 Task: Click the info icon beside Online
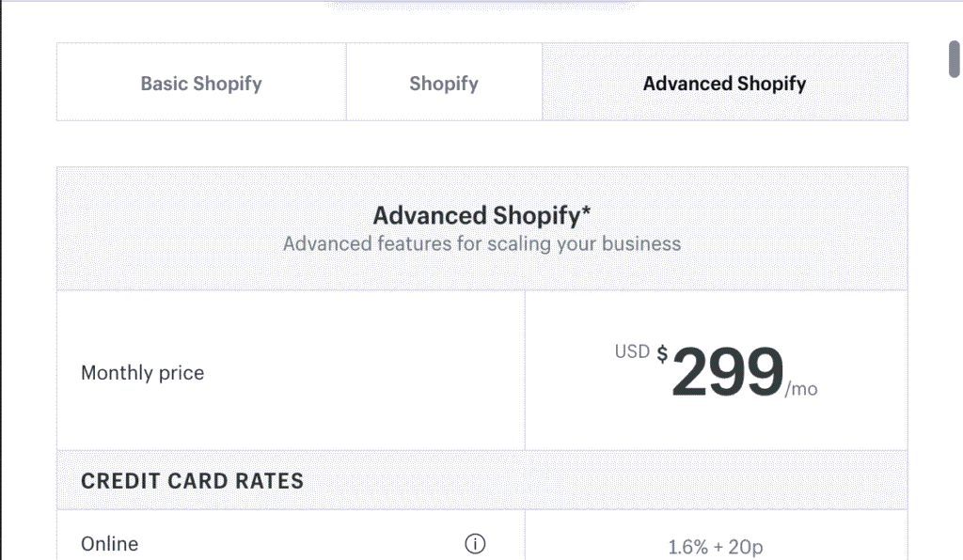pyautogui.click(x=476, y=544)
